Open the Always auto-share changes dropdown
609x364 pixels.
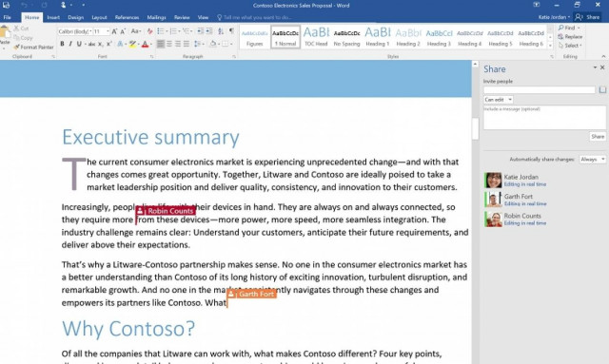point(592,159)
